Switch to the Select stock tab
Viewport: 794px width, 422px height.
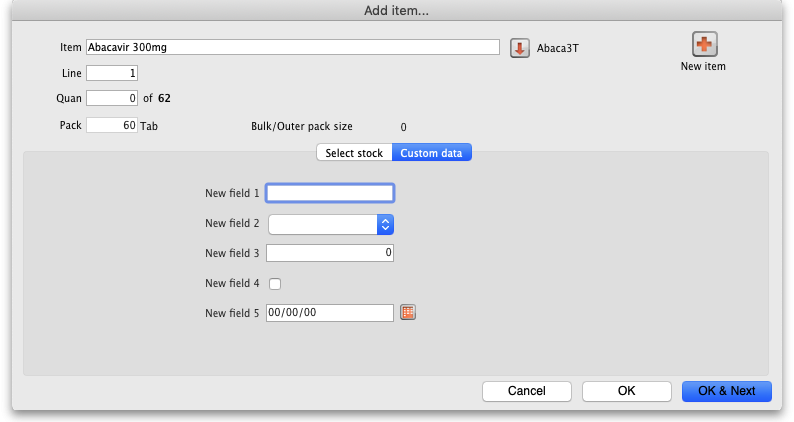click(354, 153)
